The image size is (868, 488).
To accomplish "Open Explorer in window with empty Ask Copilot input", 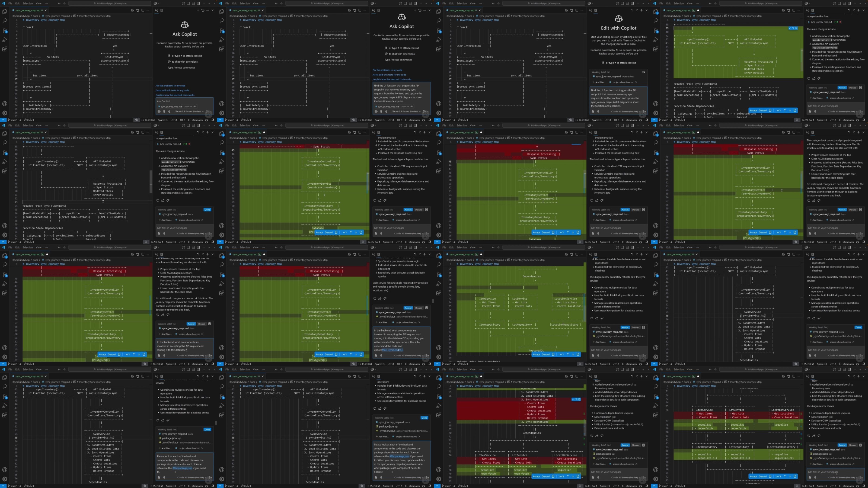I will pos(5,11).
